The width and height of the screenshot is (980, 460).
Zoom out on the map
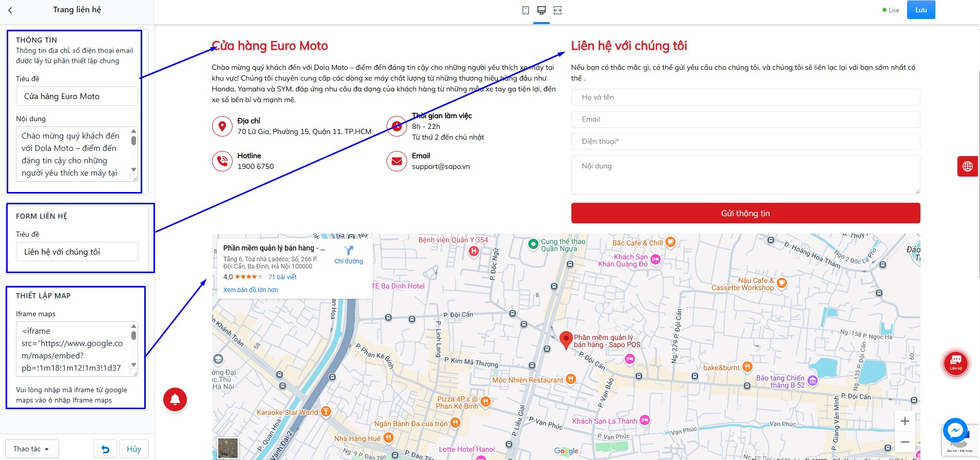[905, 442]
